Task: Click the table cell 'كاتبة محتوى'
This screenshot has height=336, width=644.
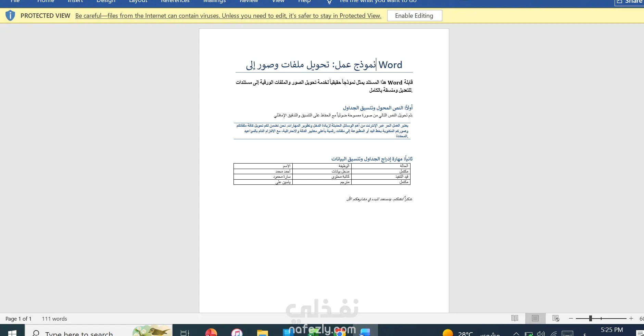Action: [x=322, y=177]
